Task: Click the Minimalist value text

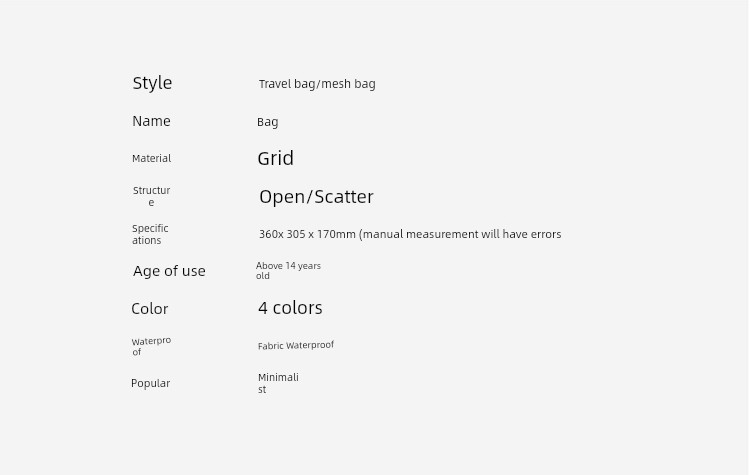Action: (x=278, y=383)
